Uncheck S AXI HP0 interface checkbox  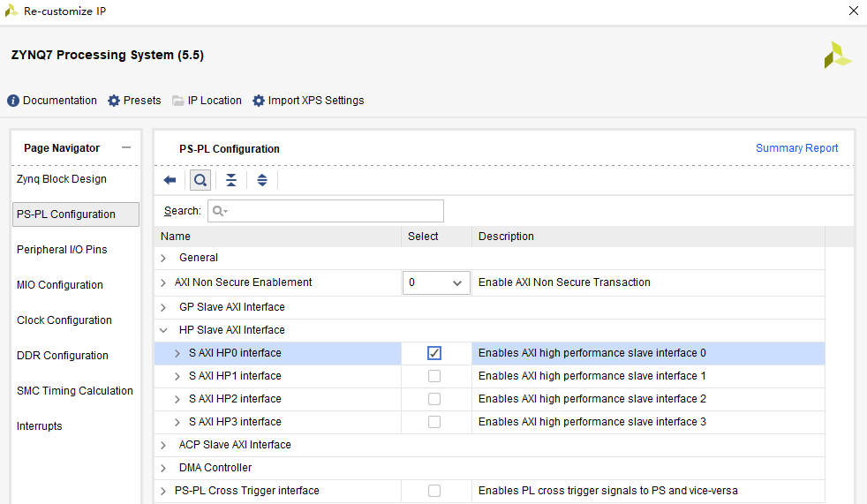434,353
